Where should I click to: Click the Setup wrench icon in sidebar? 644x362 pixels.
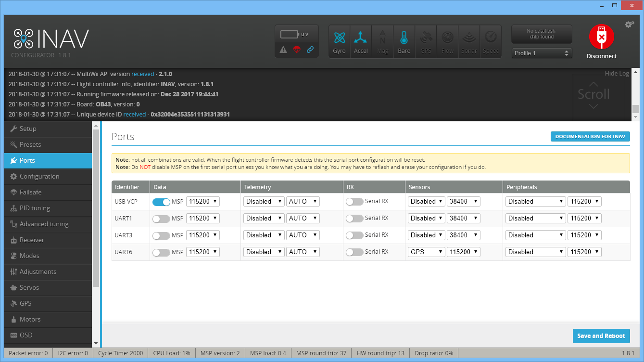(13, 129)
